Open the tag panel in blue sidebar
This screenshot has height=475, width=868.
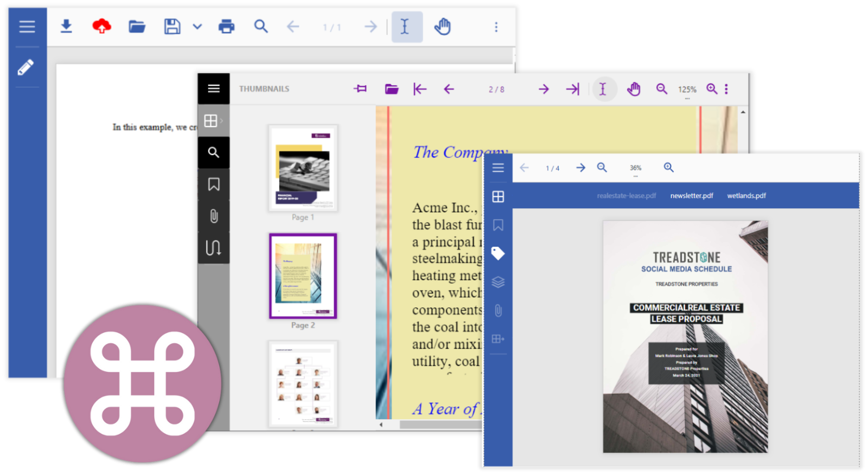[x=498, y=253]
